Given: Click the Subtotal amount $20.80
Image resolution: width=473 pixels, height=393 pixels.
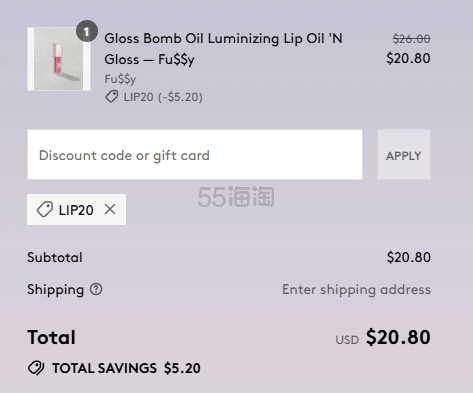Looking at the screenshot, I should 409,257.
